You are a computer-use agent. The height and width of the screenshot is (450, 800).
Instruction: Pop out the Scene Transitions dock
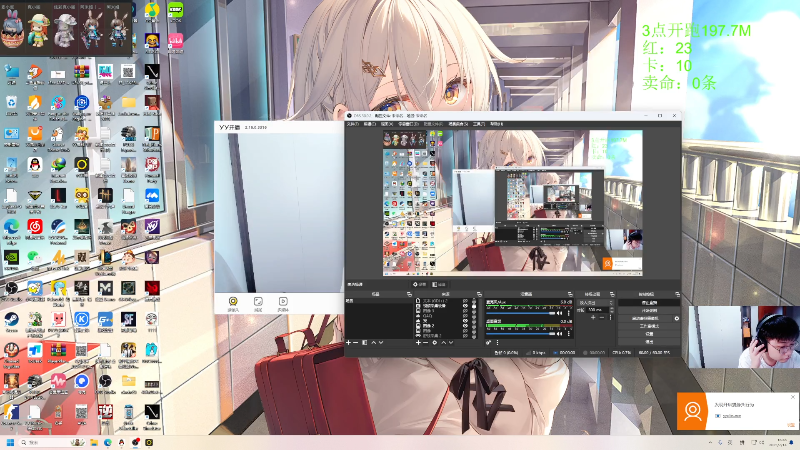click(612, 294)
